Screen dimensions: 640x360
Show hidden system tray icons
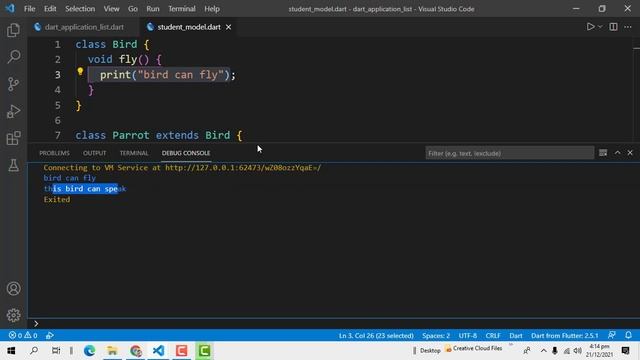(x=543, y=351)
